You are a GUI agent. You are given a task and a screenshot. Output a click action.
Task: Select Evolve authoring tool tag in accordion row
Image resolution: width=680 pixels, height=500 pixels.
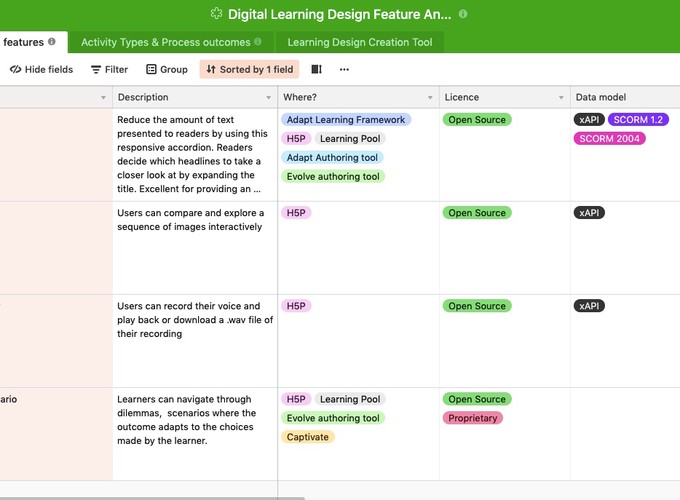333,176
